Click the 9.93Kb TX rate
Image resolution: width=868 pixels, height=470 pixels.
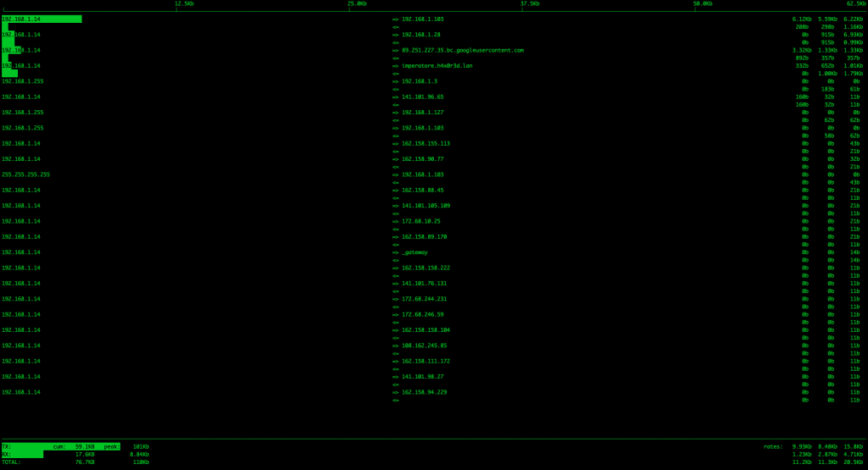pyautogui.click(x=802, y=447)
